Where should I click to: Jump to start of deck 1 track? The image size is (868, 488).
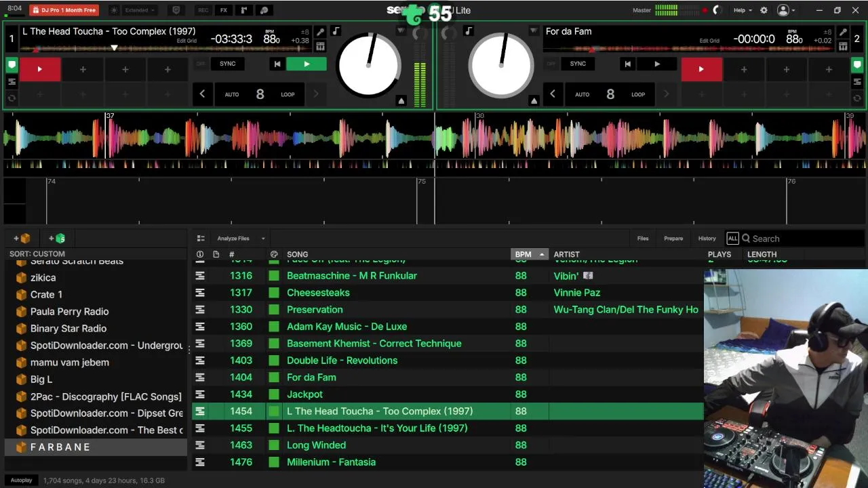pos(277,64)
